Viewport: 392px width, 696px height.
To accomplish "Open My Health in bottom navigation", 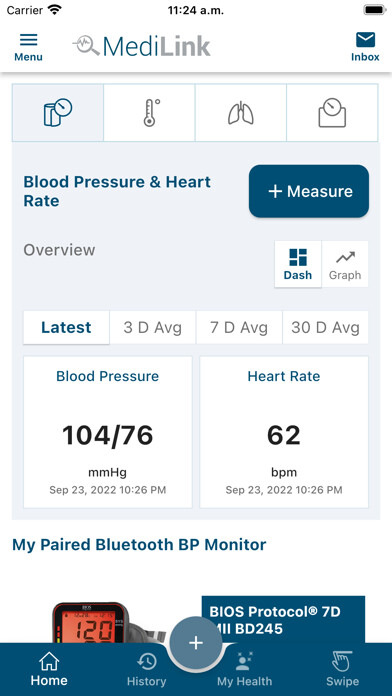I will (x=245, y=670).
